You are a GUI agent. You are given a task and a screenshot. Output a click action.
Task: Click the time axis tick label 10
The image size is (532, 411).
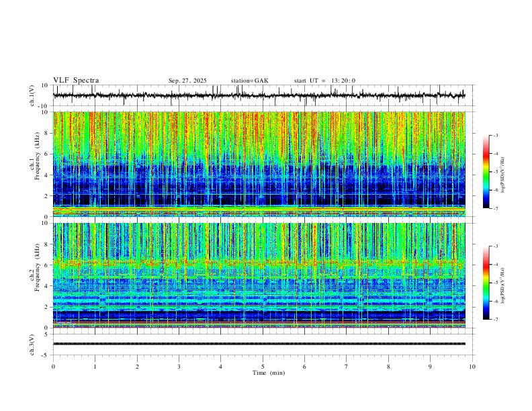click(x=472, y=367)
